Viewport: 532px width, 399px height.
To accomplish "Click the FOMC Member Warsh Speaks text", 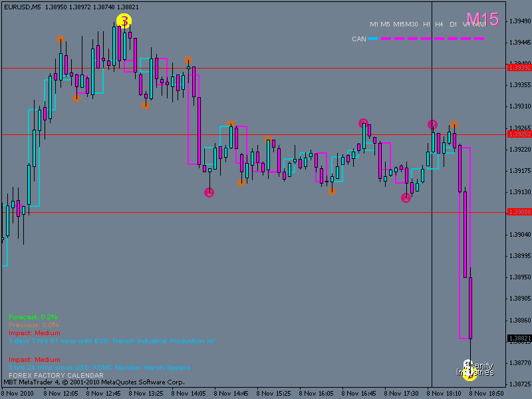I will pos(99,368).
